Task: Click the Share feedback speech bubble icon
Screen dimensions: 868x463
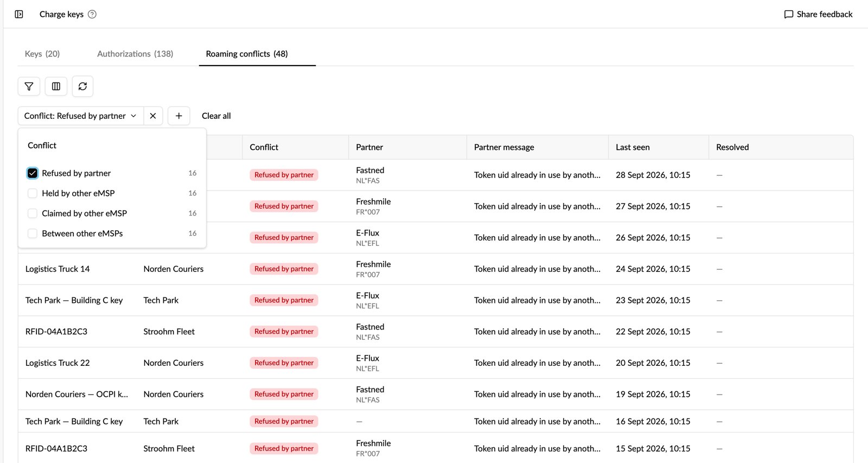Action: click(789, 14)
